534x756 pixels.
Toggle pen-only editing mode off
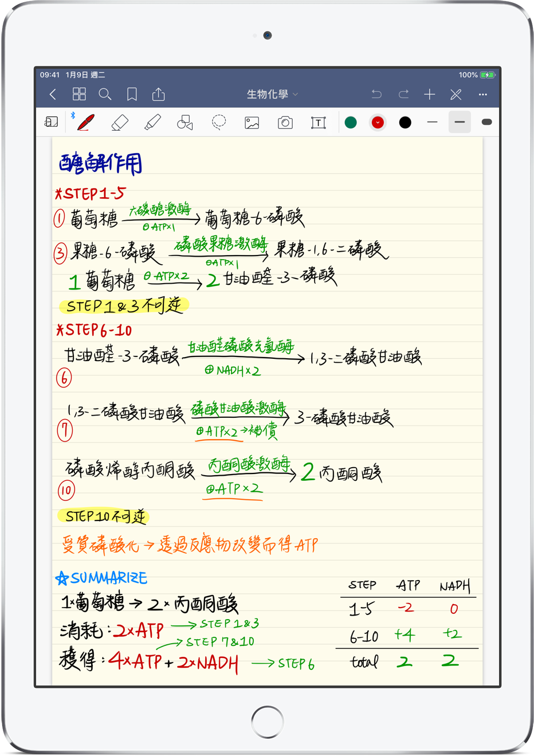pos(456,94)
